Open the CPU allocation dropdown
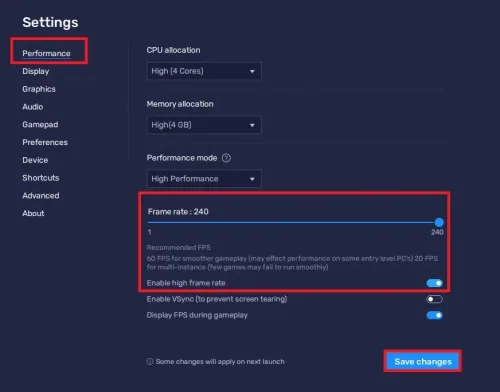Image resolution: width=500 pixels, height=392 pixels. (x=204, y=71)
